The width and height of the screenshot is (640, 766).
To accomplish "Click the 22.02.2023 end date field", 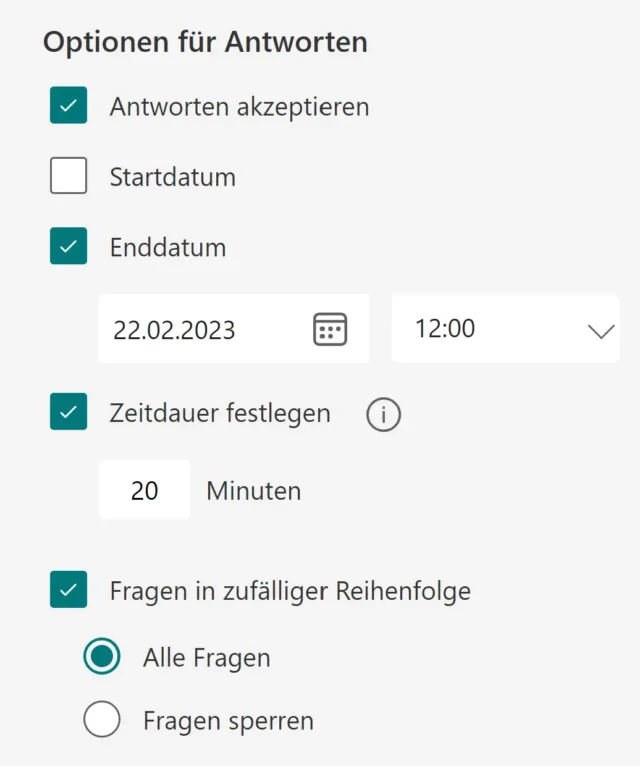I will pos(200,329).
